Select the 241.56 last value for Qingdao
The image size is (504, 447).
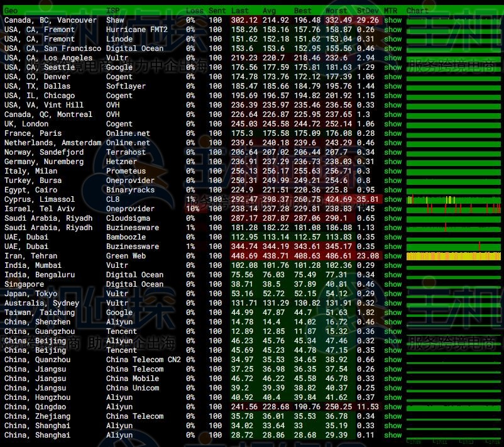[x=244, y=407]
